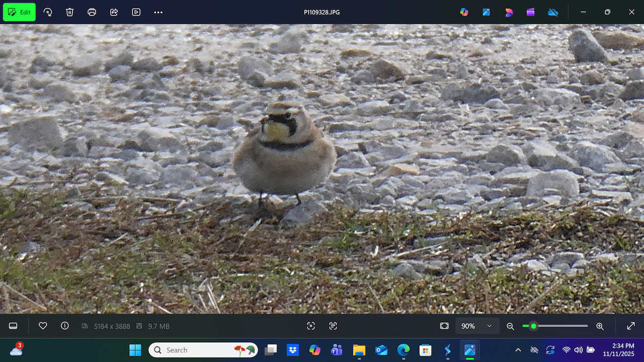Viewport: 644px width, 362px height.
Task: Start the slideshow with the play icon
Action: 136,12
